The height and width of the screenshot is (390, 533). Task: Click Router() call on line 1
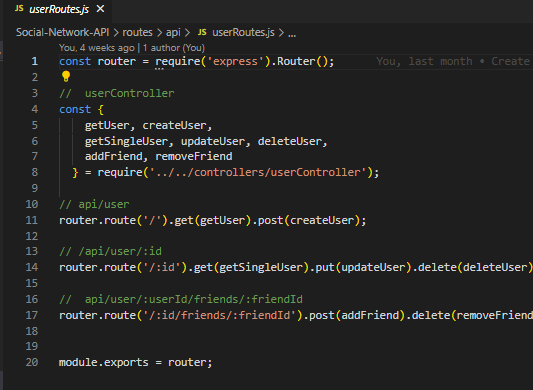pyautogui.click(x=302, y=62)
